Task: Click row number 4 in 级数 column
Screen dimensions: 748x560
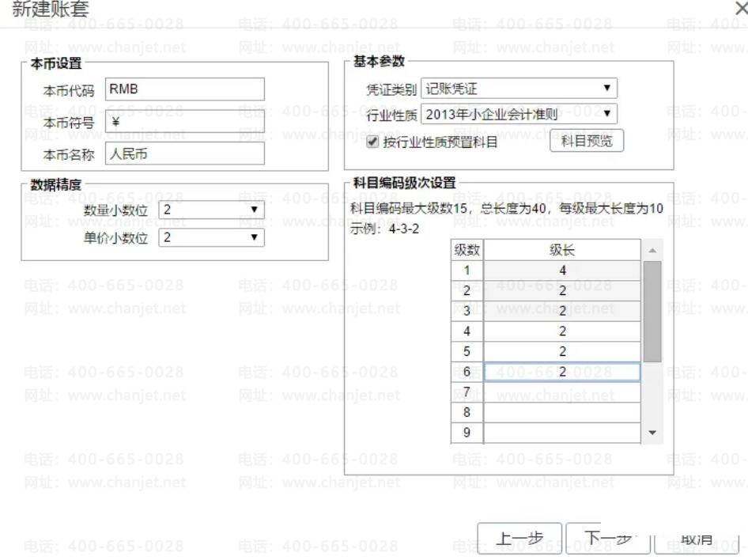Action: 467,331
